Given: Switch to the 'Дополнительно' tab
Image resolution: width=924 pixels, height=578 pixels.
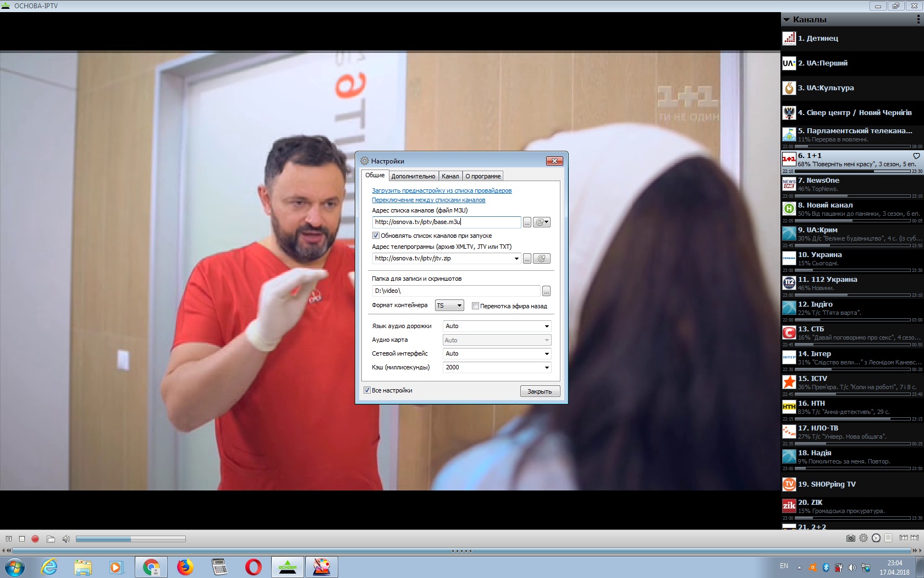Looking at the screenshot, I should (413, 176).
